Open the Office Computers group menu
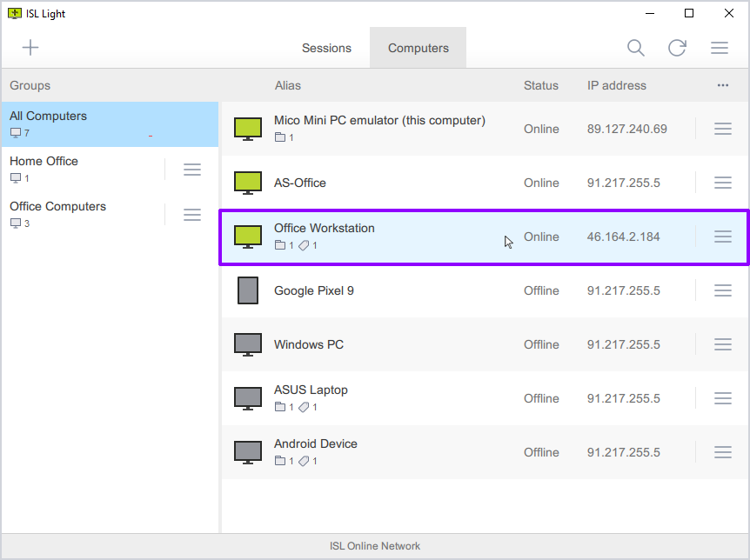This screenshot has width=750, height=560. tap(192, 215)
